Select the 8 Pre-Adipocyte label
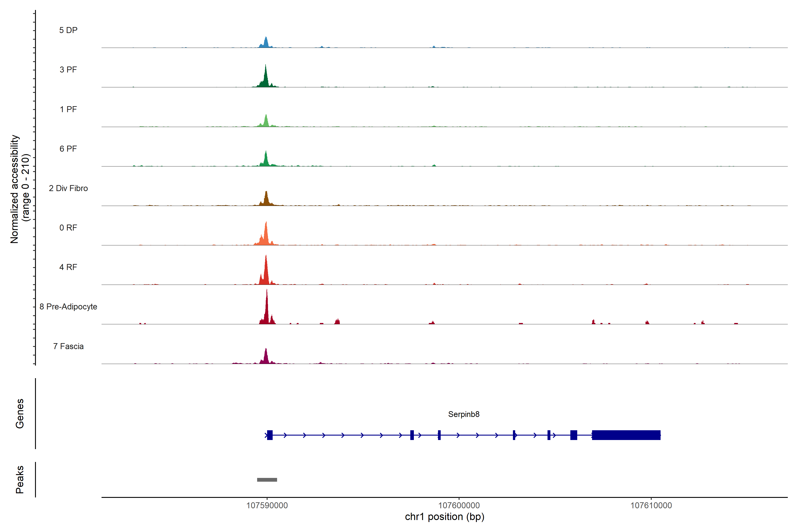The width and height of the screenshot is (798, 532). pyautogui.click(x=68, y=307)
